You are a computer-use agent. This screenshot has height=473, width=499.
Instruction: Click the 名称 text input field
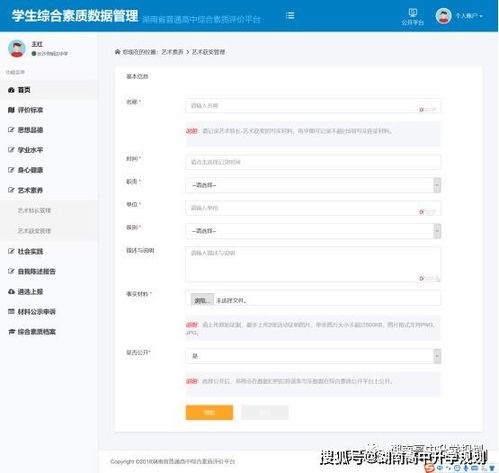(x=313, y=106)
